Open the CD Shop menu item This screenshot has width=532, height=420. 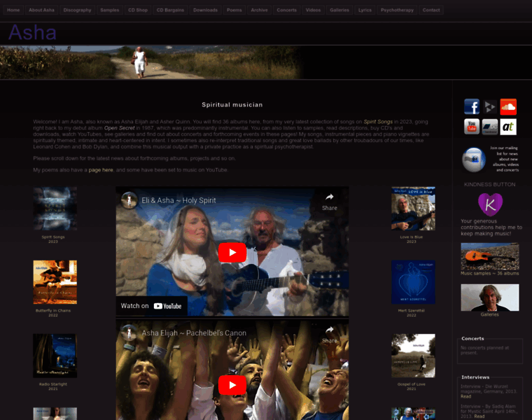(138, 10)
